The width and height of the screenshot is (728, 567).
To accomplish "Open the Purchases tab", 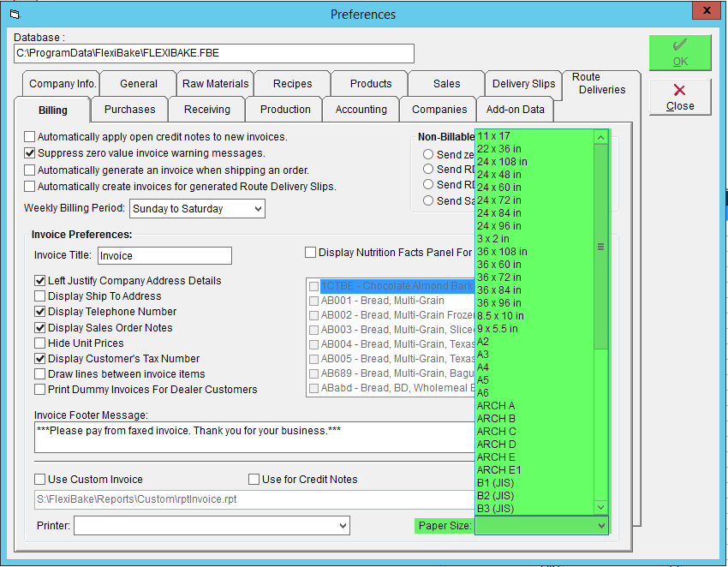I will [130, 110].
